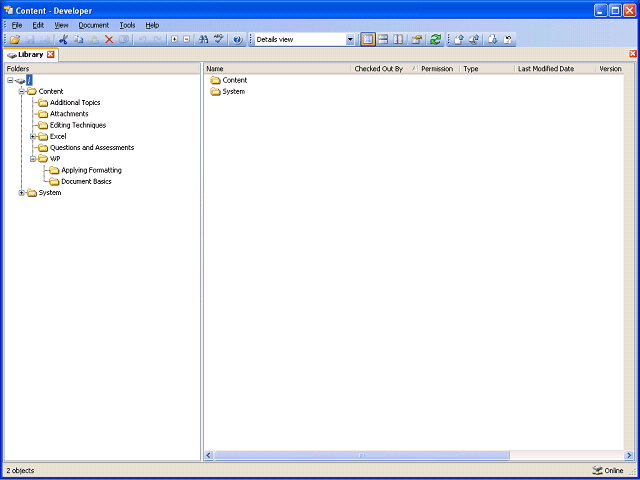Select Additional Topics folder in tree
The height and width of the screenshot is (480, 640).
pos(75,102)
